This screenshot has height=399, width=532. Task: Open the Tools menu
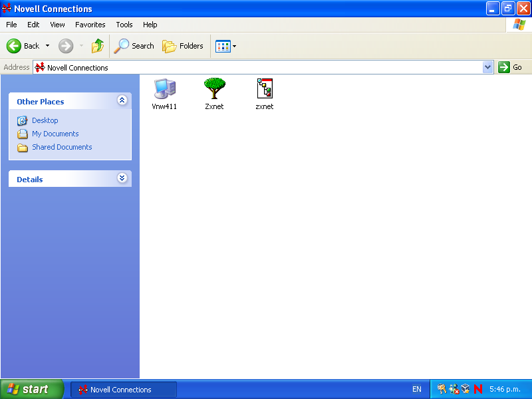tap(124, 25)
